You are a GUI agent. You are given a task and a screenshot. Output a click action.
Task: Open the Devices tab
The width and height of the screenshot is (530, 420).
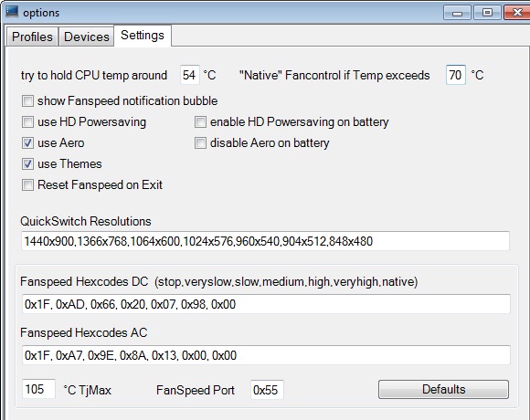coord(87,37)
